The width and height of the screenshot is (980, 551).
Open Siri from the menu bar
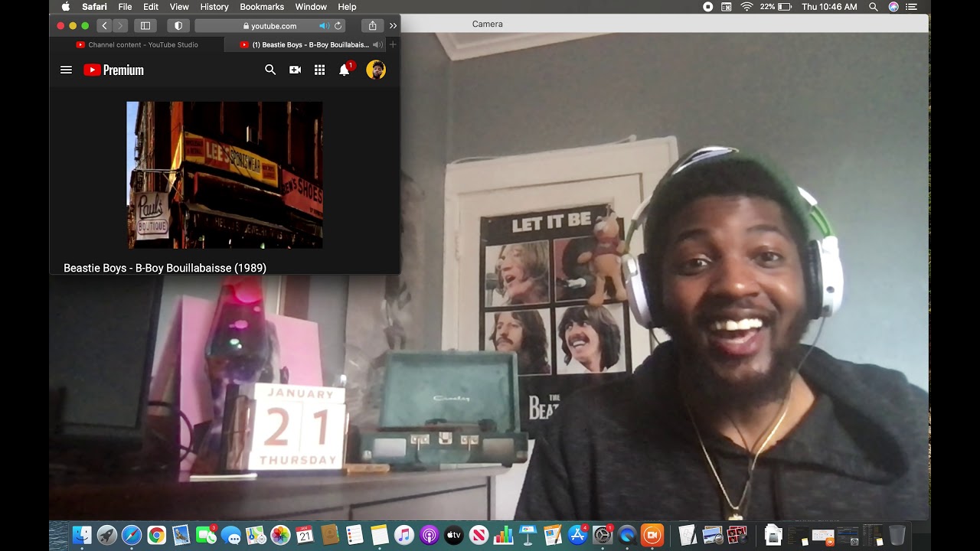pyautogui.click(x=893, y=7)
